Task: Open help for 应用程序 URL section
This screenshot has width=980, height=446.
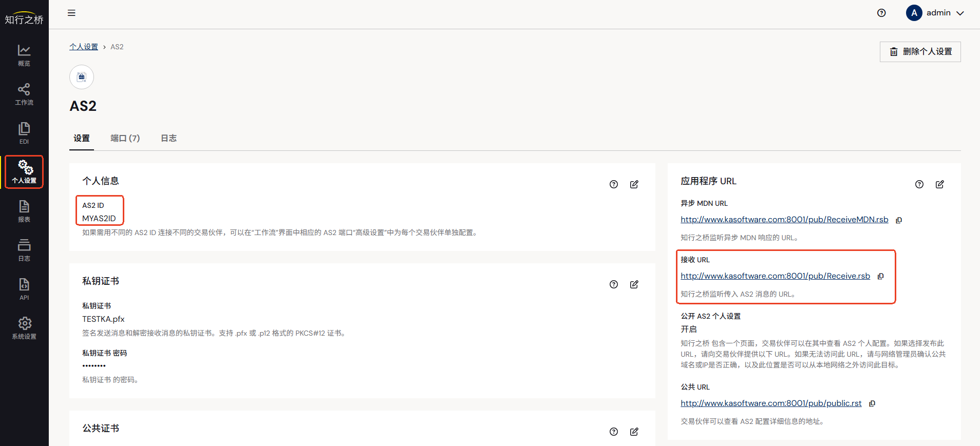Action: pos(919,184)
